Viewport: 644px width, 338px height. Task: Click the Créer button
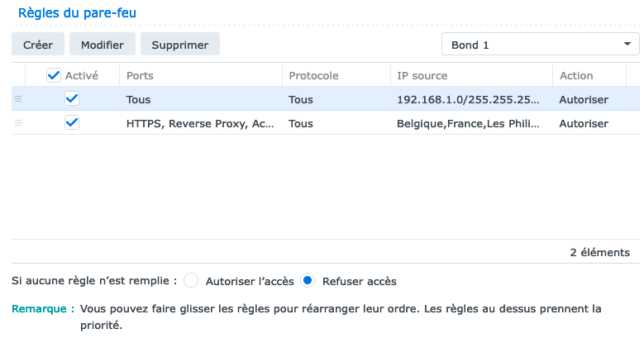[37, 45]
